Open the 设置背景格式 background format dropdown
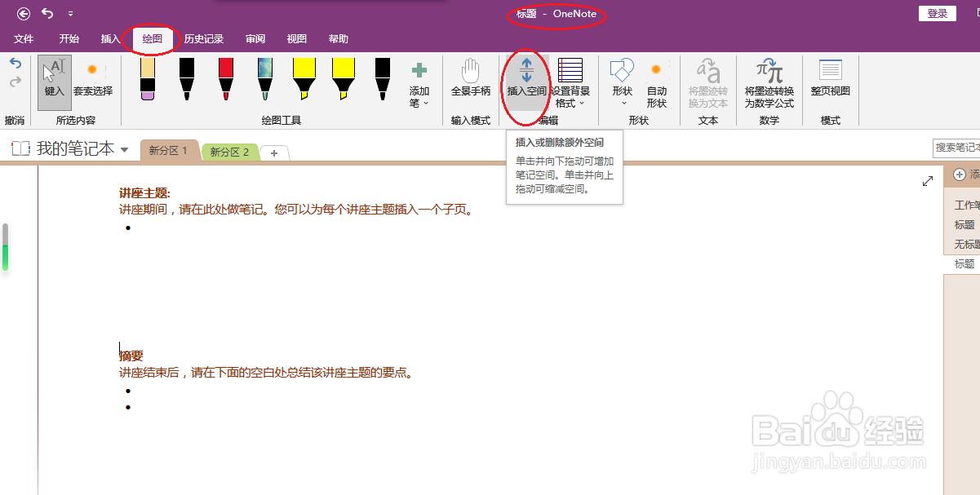The width and height of the screenshot is (980, 495). [570, 83]
